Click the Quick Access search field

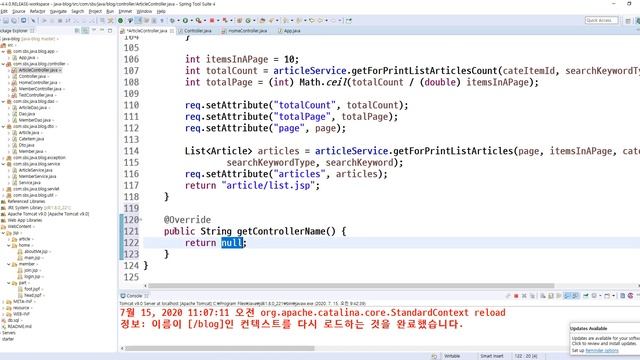click(x=601, y=20)
